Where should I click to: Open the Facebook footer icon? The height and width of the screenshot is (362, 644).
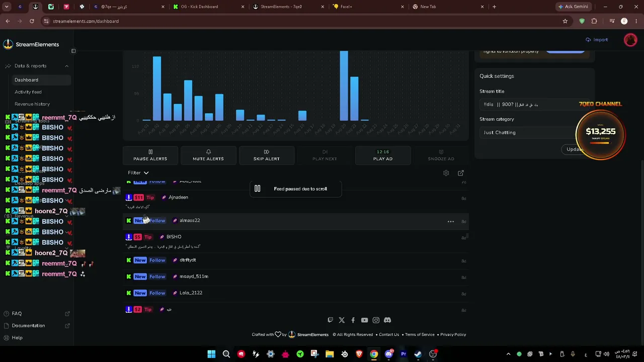point(353,320)
